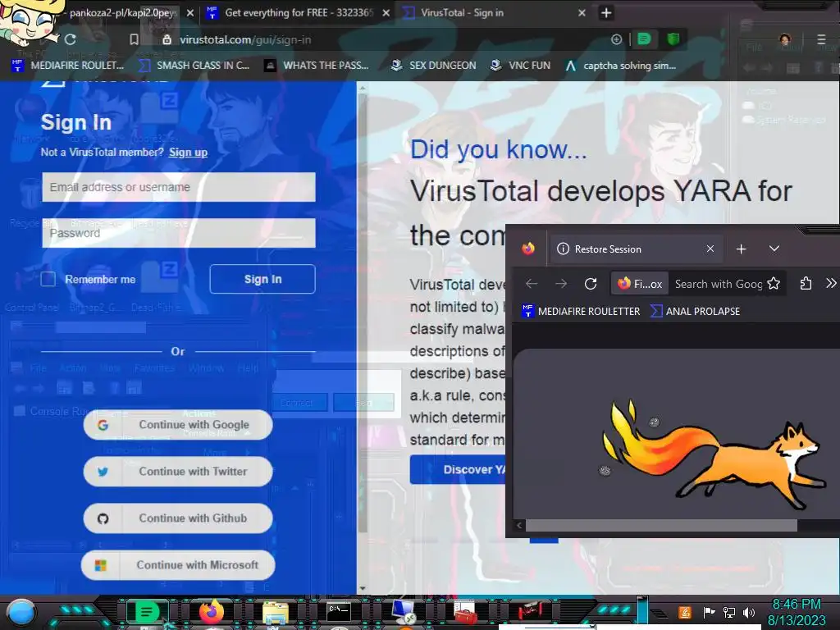The height and width of the screenshot is (630, 840).
Task: Close the pankoza2-pl/kapi2.0 tab
Action: point(189,13)
